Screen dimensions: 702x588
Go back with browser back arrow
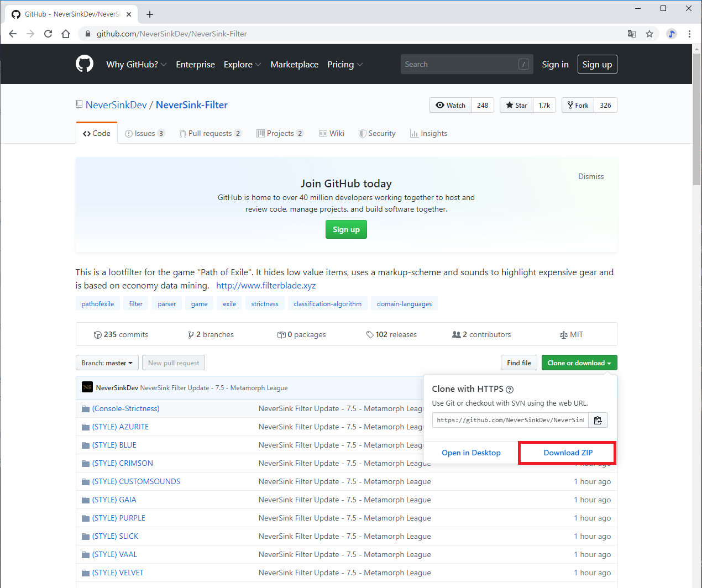point(13,34)
